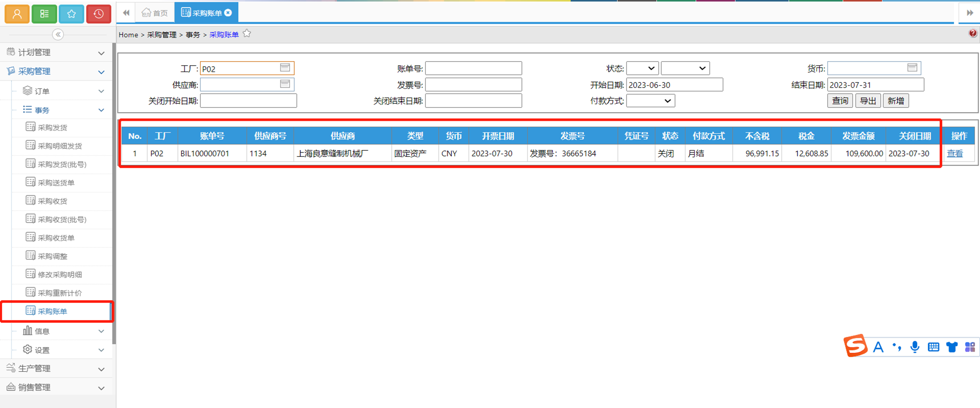
Task: Open 采购发货 in the sidebar
Action: (53, 127)
